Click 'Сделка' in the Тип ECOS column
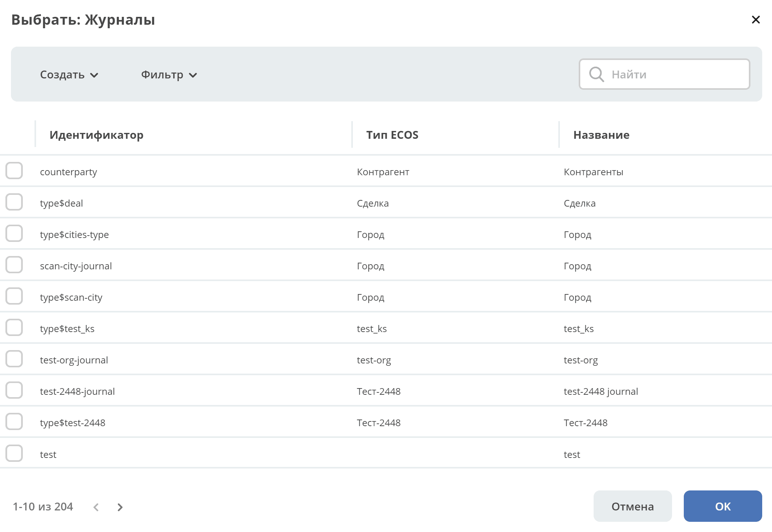The height and width of the screenshot is (532, 772). (x=372, y=203)
